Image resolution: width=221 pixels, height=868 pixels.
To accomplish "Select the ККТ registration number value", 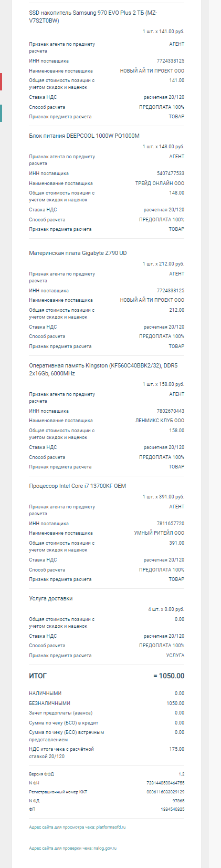I will point(165,791).
